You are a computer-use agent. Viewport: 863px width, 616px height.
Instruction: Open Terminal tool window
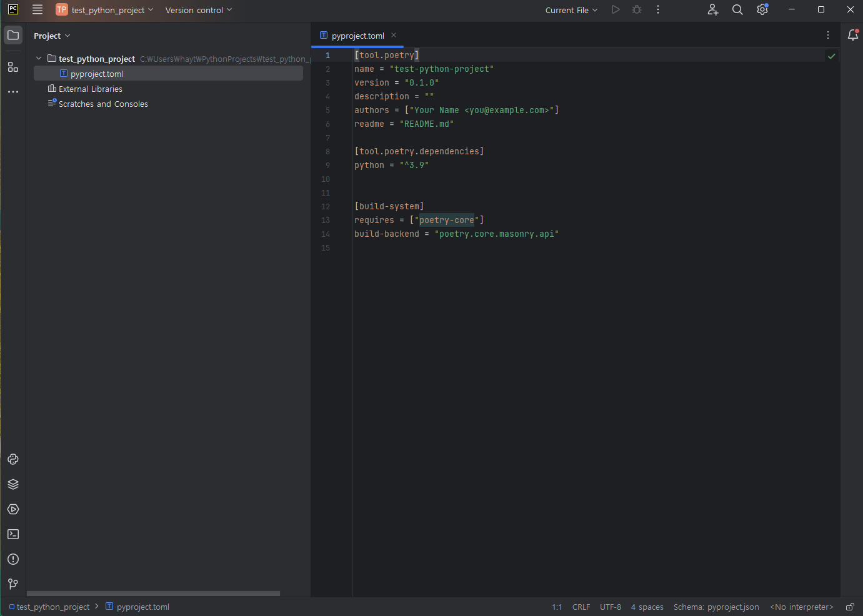click(x=13, y=534)
